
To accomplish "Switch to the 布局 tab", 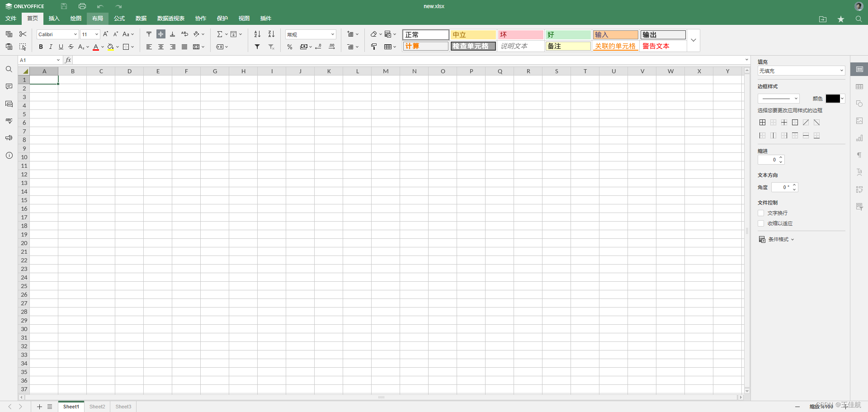I will 98,19.
